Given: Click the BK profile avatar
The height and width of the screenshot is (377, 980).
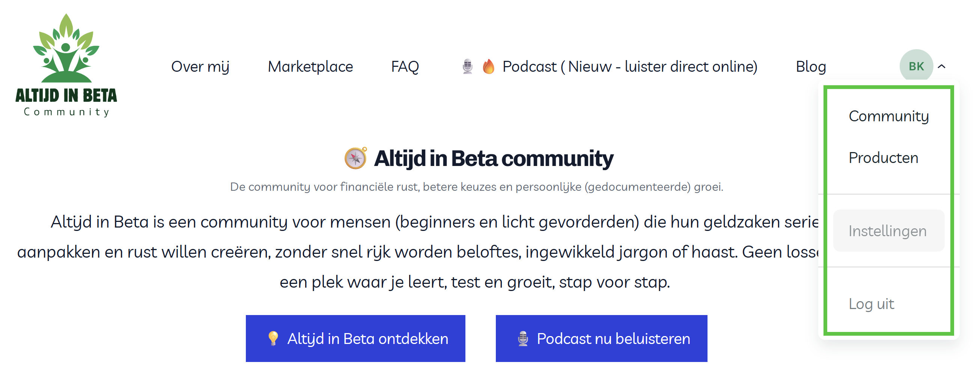Looking at the screenshot, I should click(916, 66).
